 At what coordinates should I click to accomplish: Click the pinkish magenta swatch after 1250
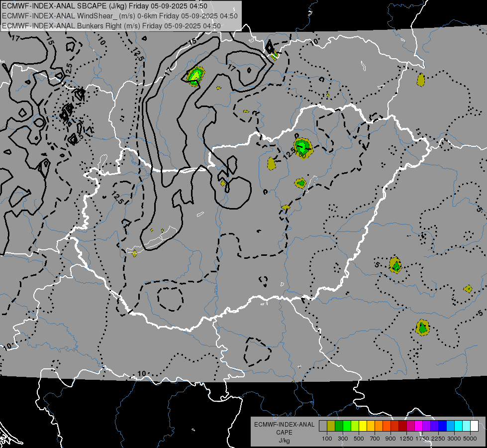(x=410, y=426)
